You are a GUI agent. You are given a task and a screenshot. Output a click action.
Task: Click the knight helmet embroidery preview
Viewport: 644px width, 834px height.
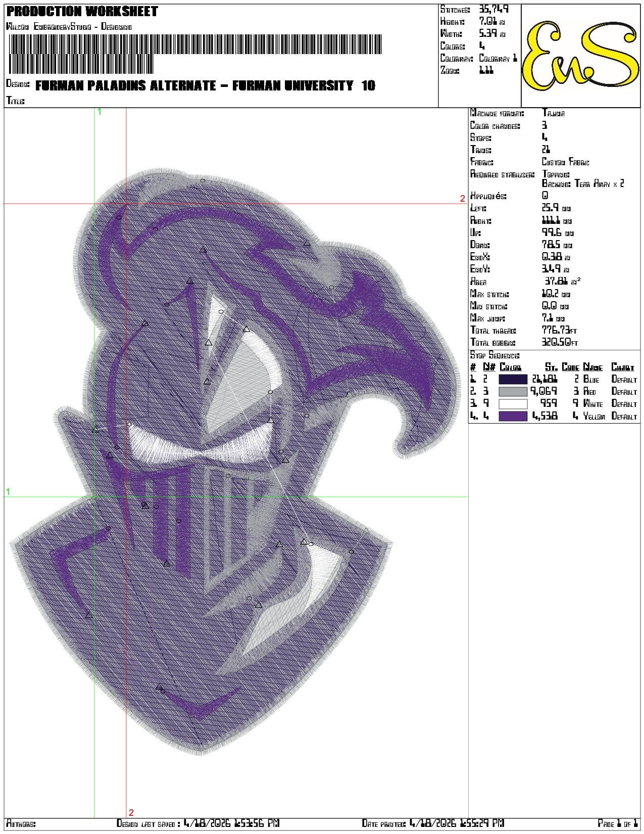(235, 461)
